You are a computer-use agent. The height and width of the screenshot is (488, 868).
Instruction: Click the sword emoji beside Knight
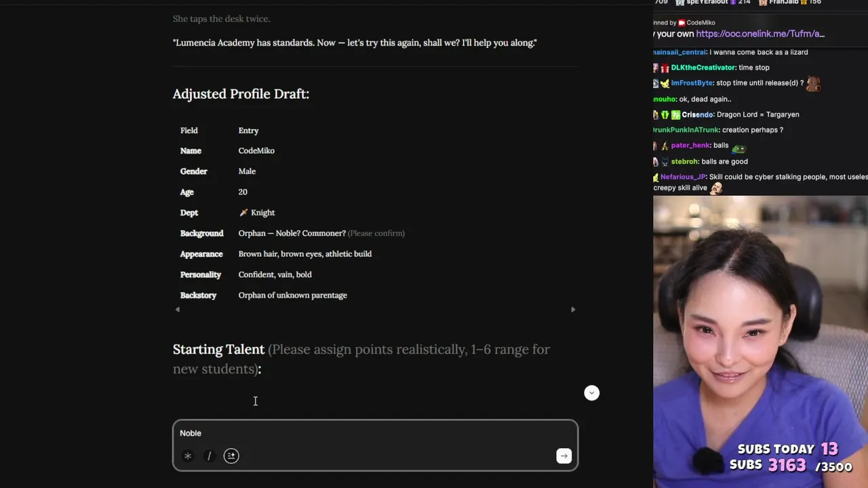tap(243, 213)
